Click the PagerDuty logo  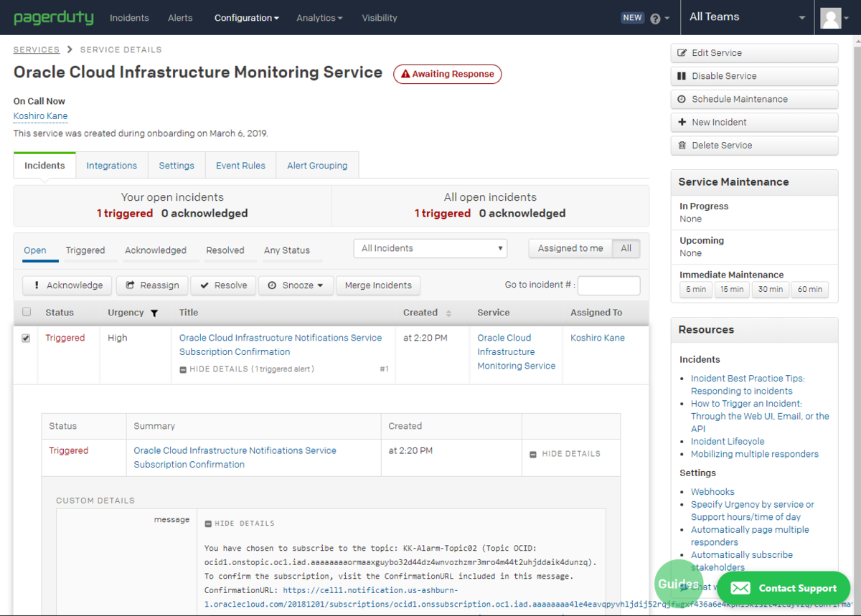[x=53, y=17]
